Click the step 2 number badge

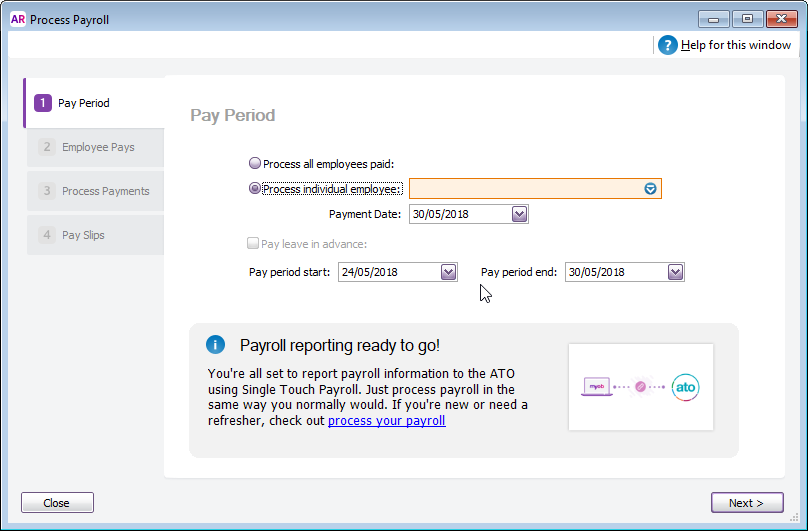click(46, 147)
